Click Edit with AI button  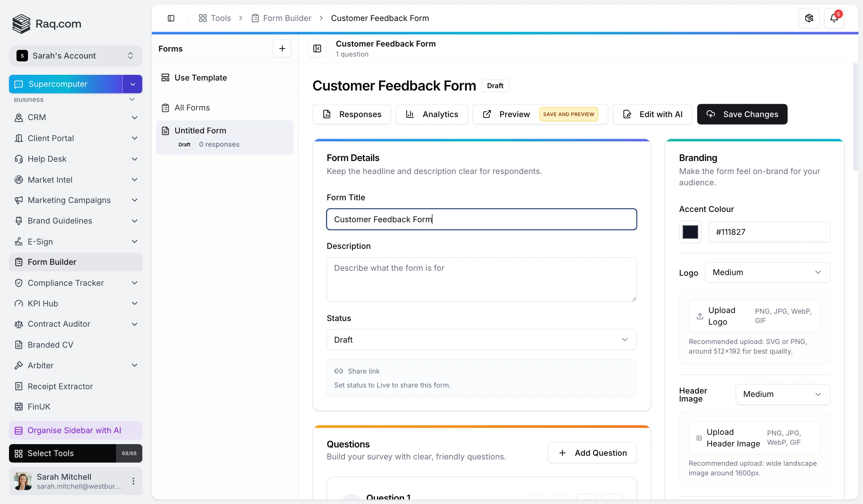click(x=652, y=114)
